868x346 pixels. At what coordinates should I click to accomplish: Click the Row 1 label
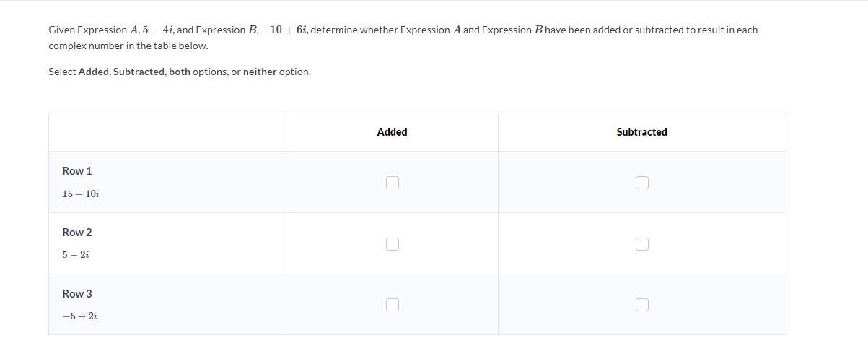click(x=77, y=171)
